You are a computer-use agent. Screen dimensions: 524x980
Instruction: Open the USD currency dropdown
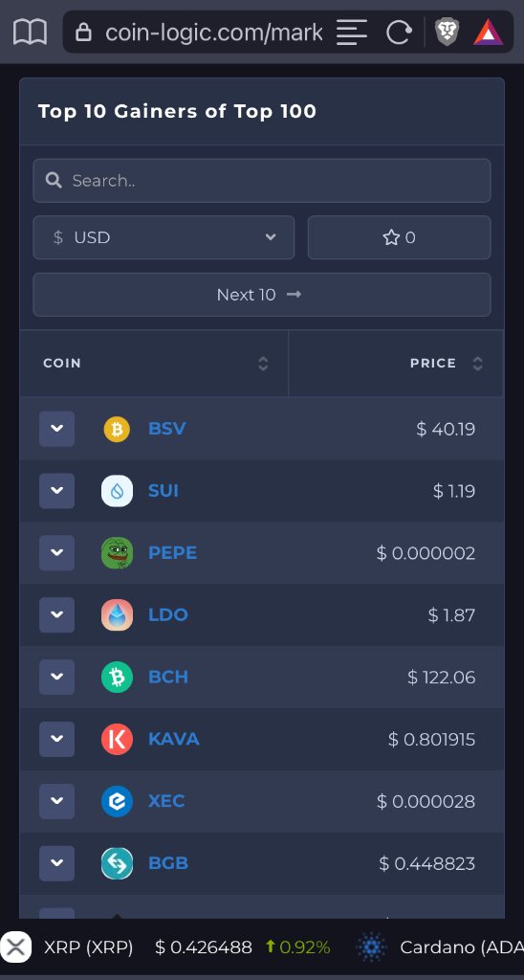pos(164,237)
